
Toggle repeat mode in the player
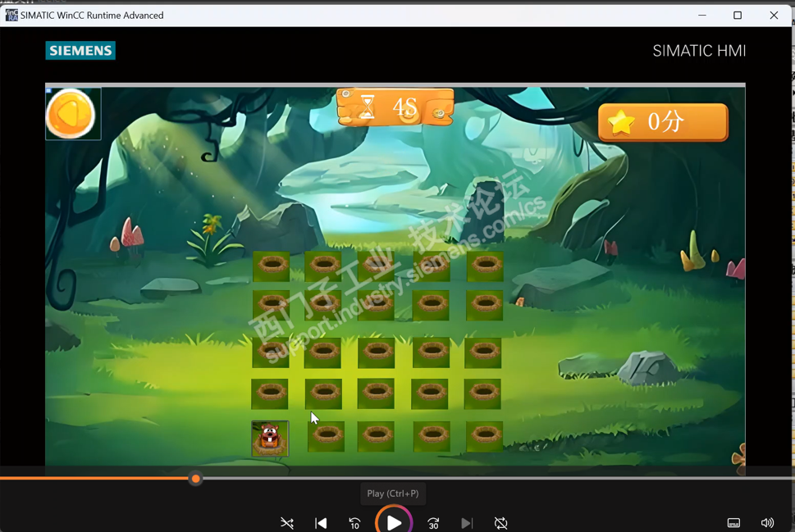501,523
